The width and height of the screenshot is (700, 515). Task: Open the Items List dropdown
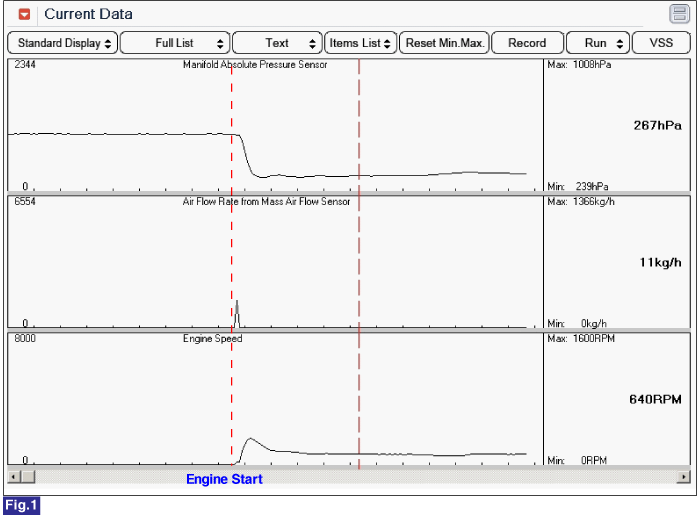361,43
